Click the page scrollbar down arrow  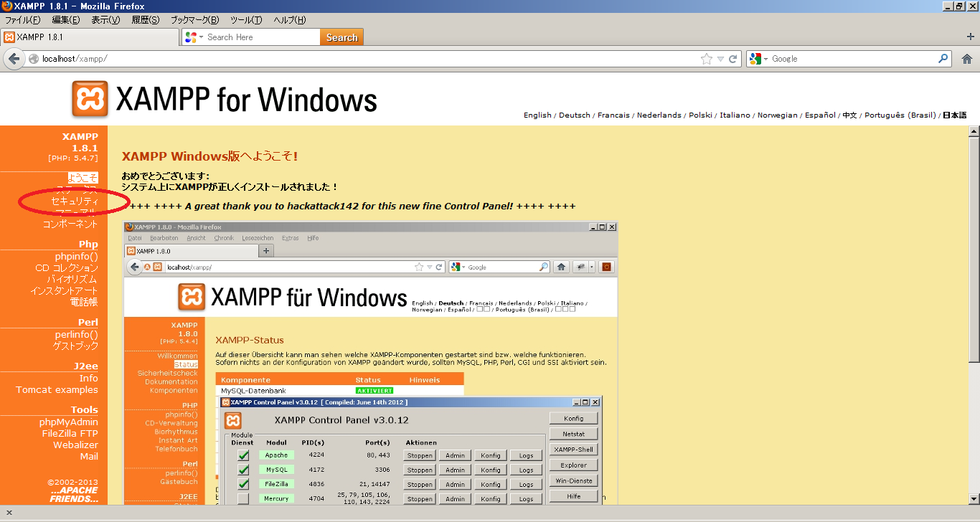point(974,500)
